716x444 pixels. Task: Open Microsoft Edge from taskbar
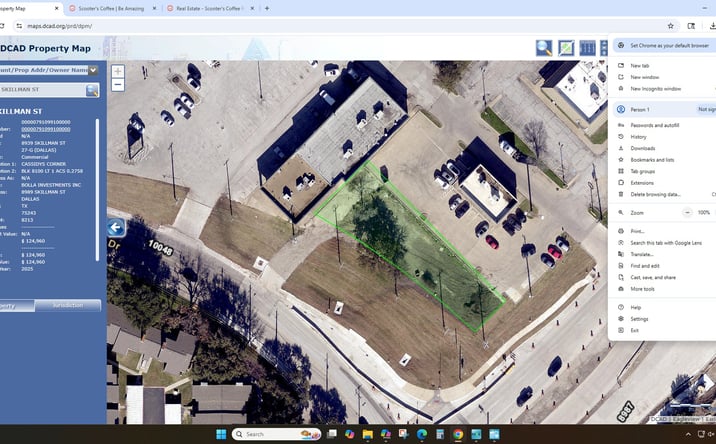tap(421, 434)
